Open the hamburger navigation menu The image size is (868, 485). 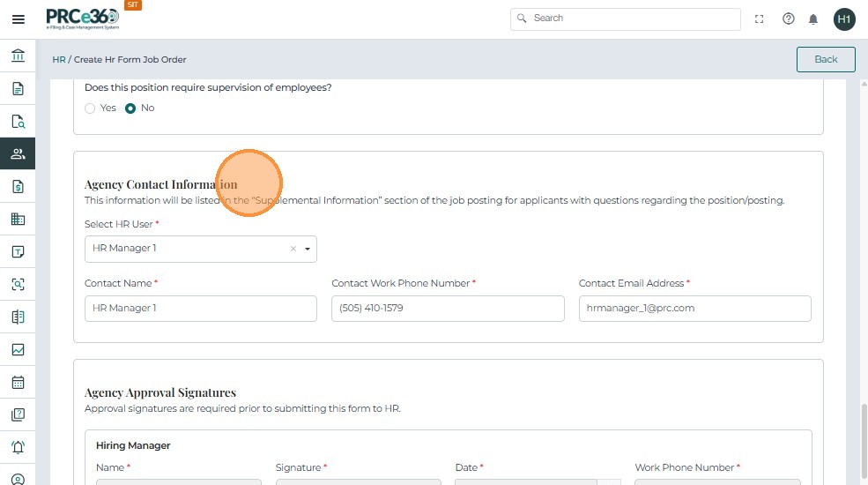pos(18,19)
